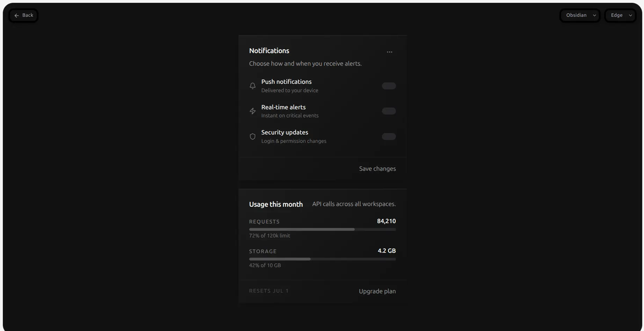Click 'Instant on critical events' subtitle
Viewport: 644px width, 331px height.
pyautogui.click(x=290, y=116)
